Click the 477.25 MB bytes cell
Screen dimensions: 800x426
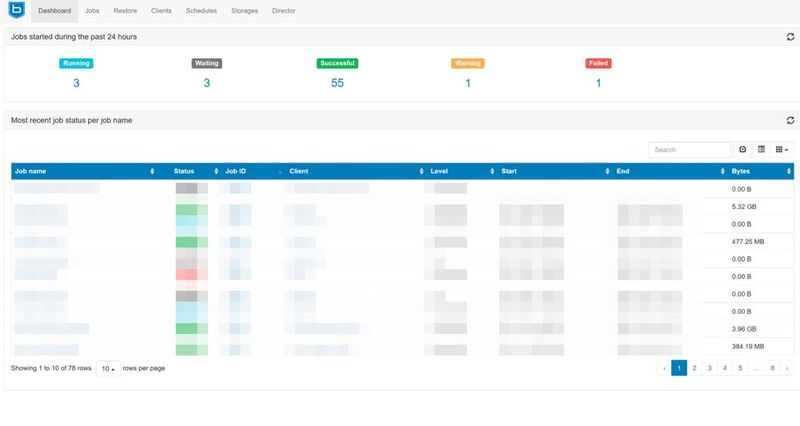pos(748,242)
